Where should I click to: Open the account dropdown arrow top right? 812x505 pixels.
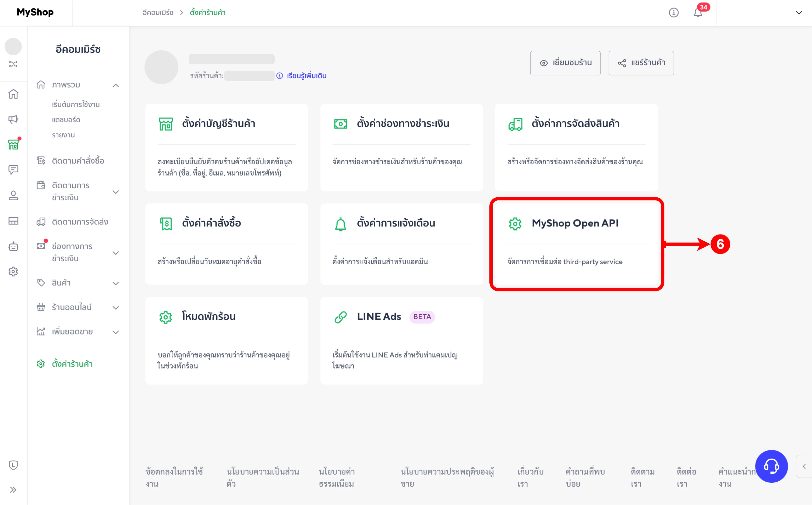coord(799,13)
